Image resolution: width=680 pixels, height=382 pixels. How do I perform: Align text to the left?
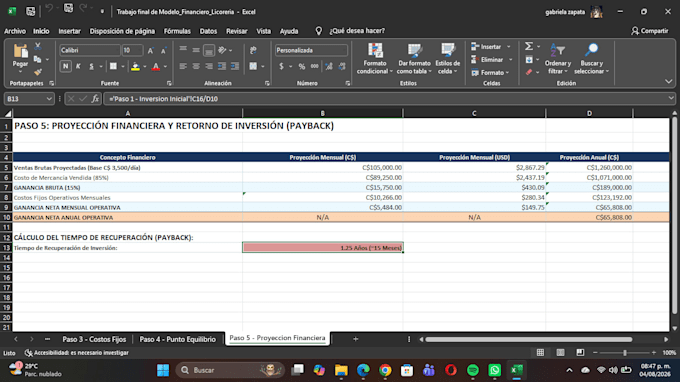tap(183, 66)
